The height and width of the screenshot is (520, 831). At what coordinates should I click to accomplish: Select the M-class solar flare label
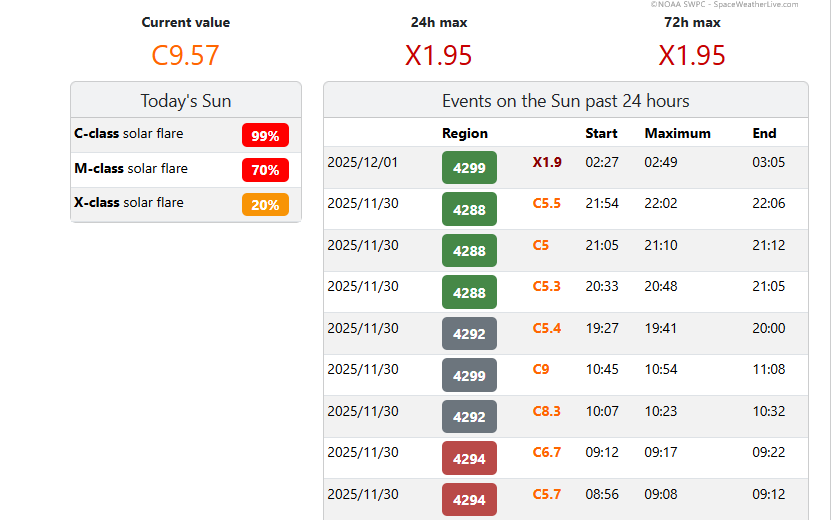(131, 169)
